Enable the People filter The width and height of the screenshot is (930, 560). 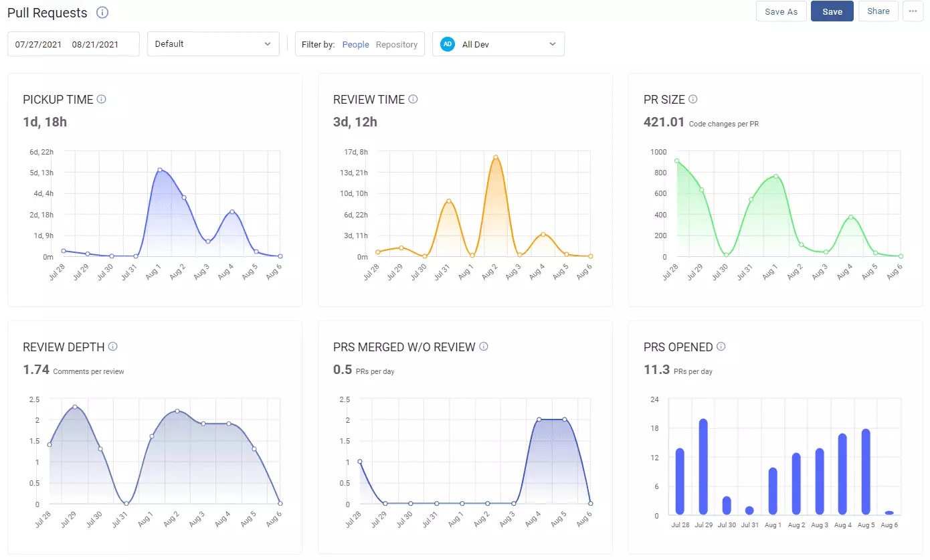(355, 43)
